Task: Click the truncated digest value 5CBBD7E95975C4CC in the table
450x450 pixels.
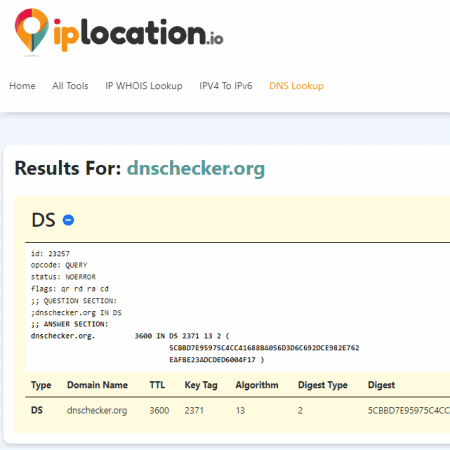Action: [x=409, y=410]
